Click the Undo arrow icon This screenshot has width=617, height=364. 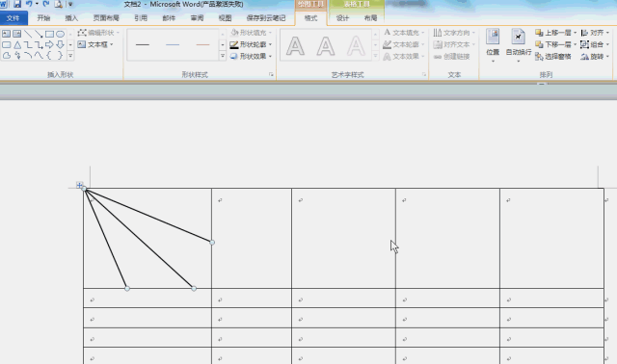click(x=29, y=4)
